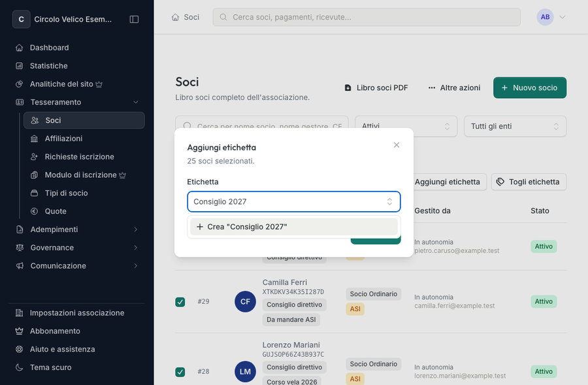The width and height of the screenshot is (588, 385).
Task: Open the Tutti gli enti dropdown
Action: pyautogui.click(x=515, y=126)
